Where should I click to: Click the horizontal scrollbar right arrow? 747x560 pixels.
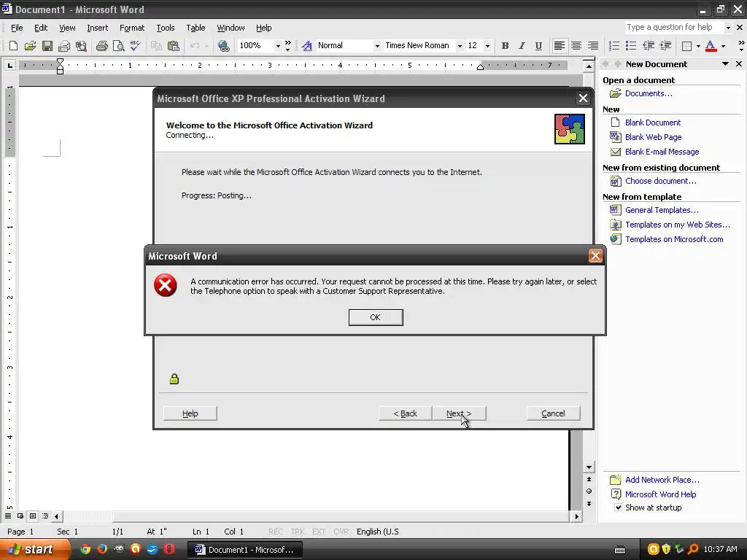577,516
